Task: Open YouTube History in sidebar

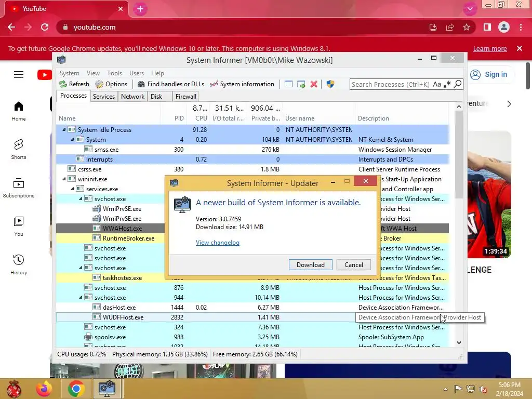Action: 19,264
